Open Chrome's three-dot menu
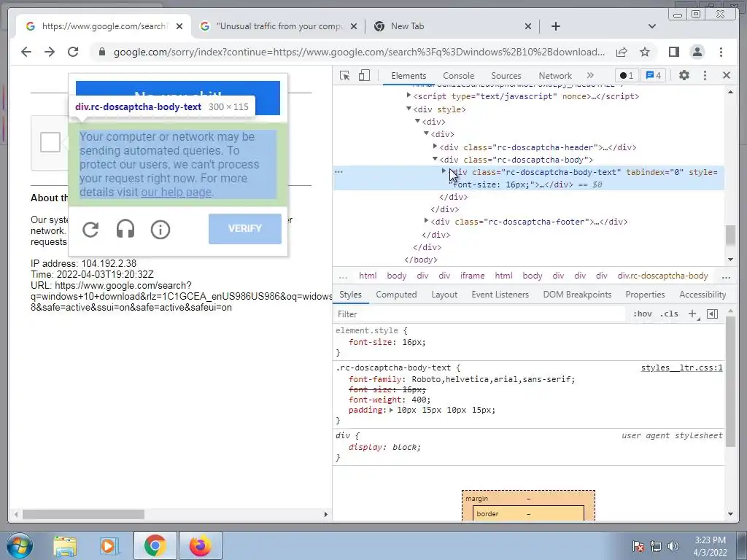The height and width of the screenshot is (560, 747). 721,52
